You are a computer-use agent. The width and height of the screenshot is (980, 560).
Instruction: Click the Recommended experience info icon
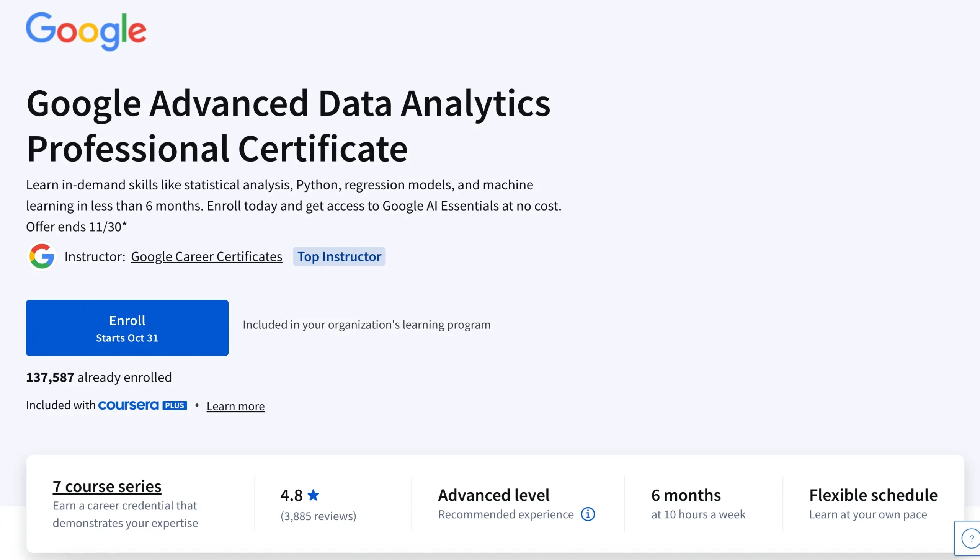pos(587,514)
